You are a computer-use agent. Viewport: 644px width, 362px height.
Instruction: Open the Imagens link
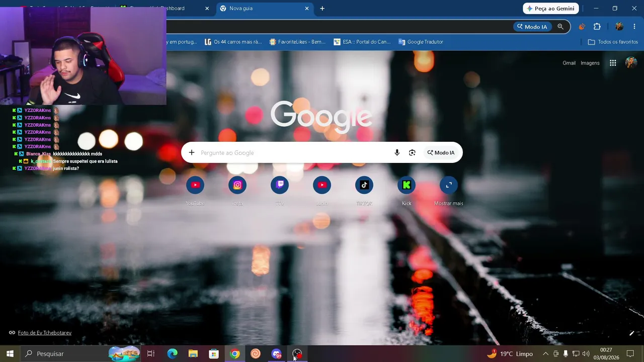[590, 63]
